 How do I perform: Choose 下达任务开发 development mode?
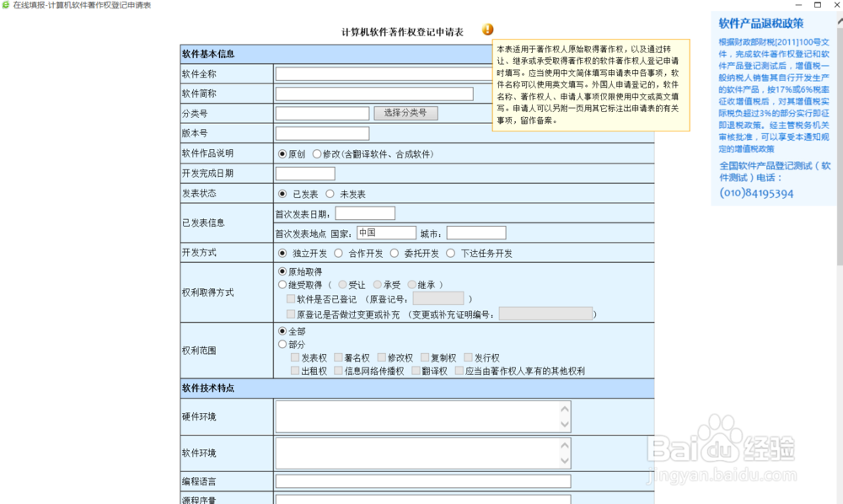point(450,253)
